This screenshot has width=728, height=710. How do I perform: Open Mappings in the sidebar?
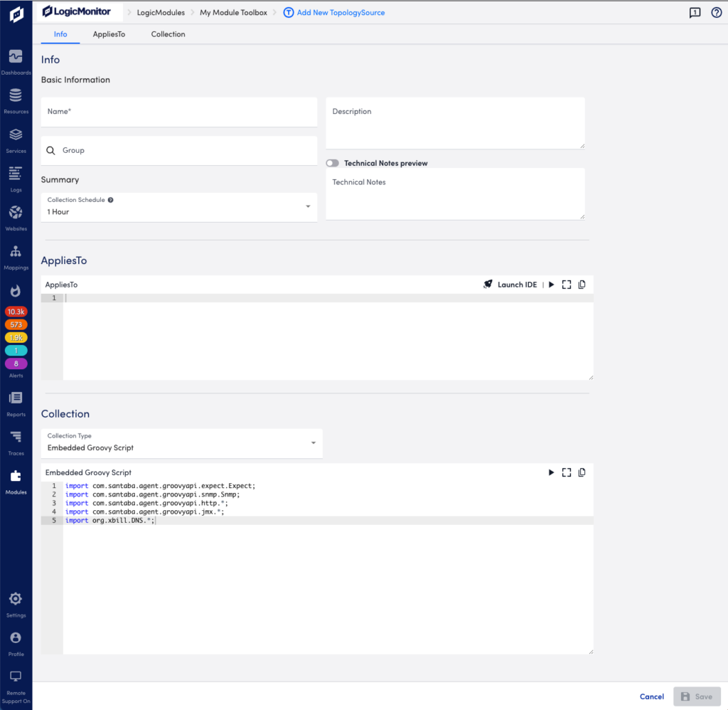(x=16, y=251)
